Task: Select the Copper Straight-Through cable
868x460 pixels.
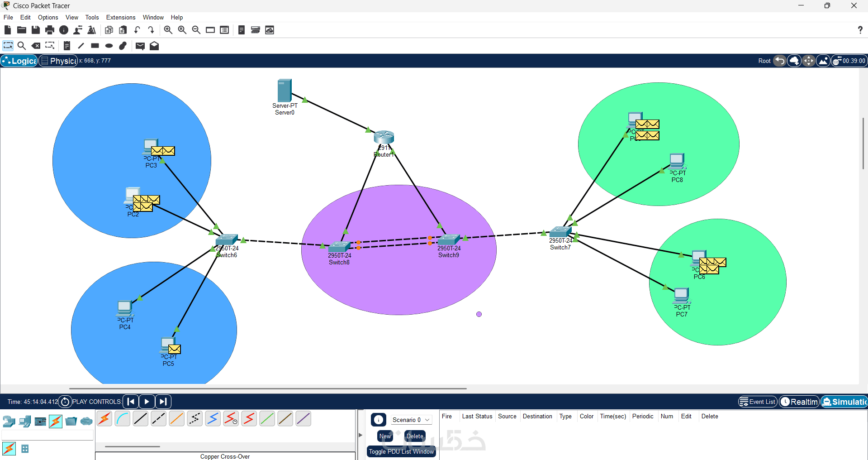Action: (x=141, y=419)
